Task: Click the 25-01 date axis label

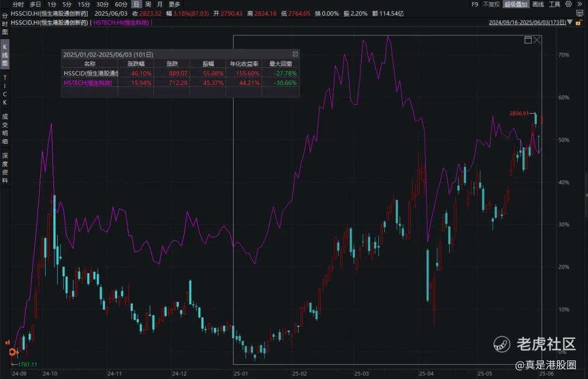Action: 241,374
